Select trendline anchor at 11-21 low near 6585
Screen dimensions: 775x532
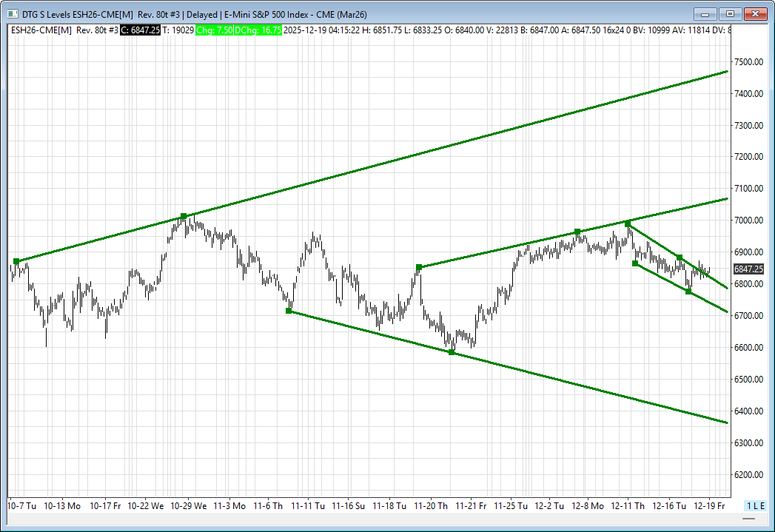452,352
